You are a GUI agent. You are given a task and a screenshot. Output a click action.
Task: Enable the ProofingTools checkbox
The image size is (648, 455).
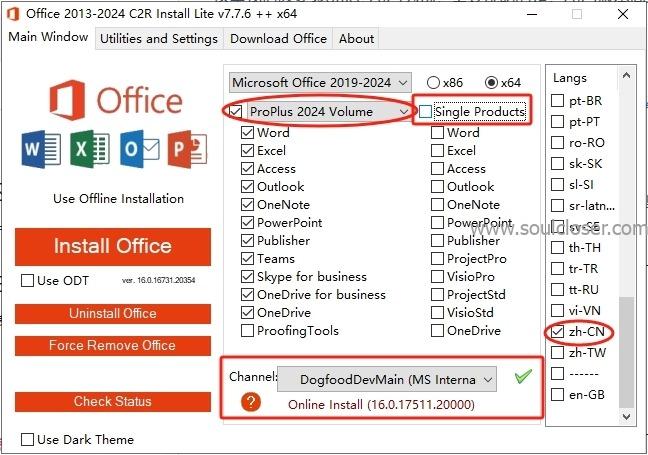click(248, 331)
